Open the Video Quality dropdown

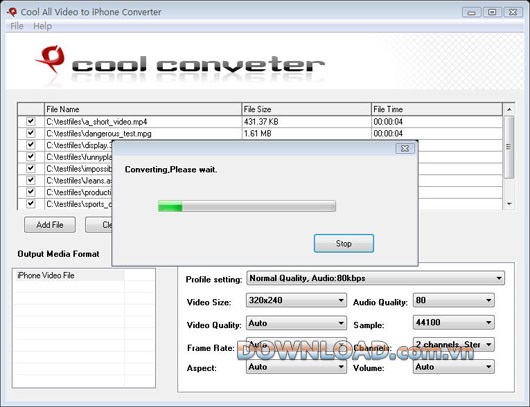point(296,323)
